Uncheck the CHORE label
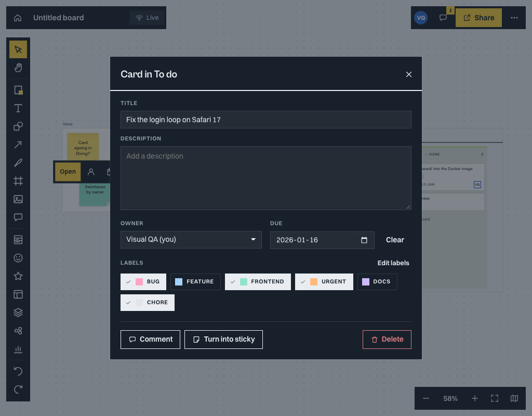 147,303
